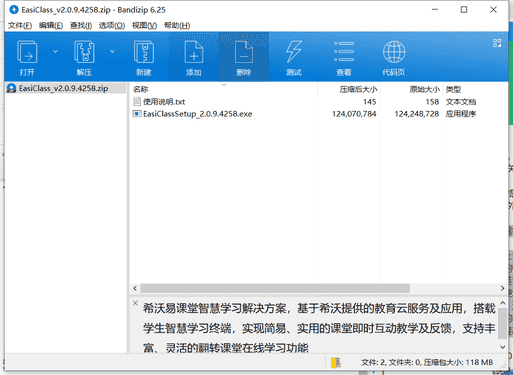Screen dimensions: 513x375
Task: Sort by the 类型 column header
Action: pos(475,89)
